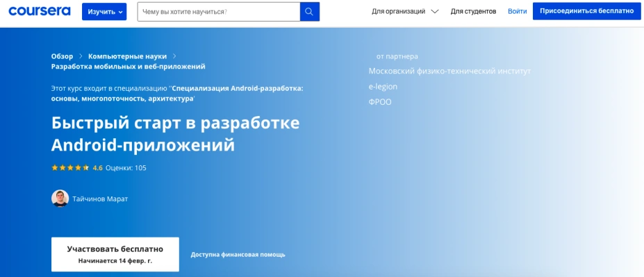Click the Войти link
The image size is (644, 277).
(517, 12)
